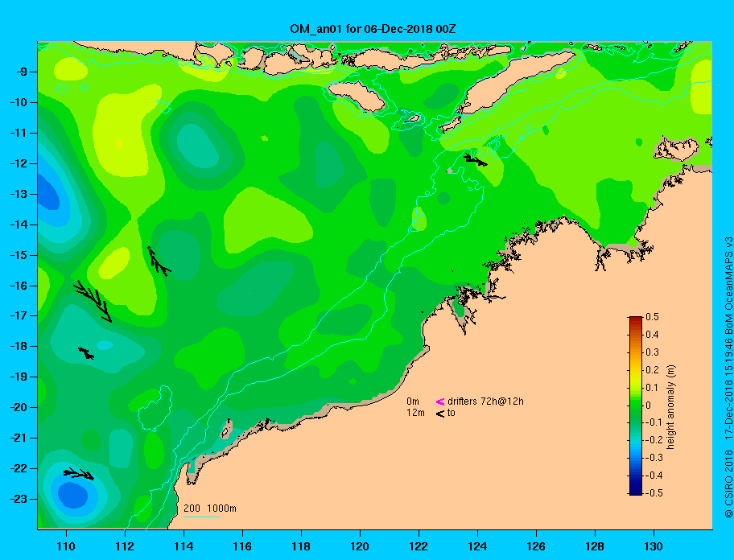Select the drifter track near 113E, 15S

tap(159, 261)
